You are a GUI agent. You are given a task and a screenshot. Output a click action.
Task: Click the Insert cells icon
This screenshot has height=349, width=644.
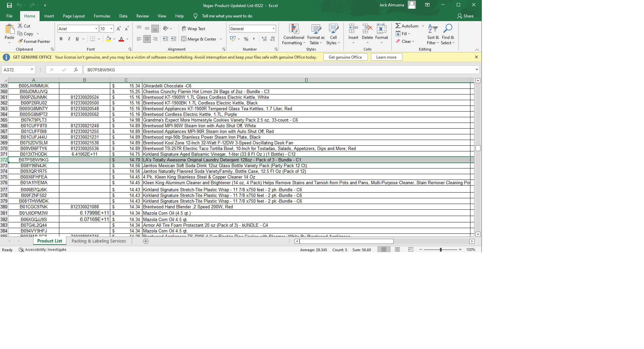(x=353, y=29)
